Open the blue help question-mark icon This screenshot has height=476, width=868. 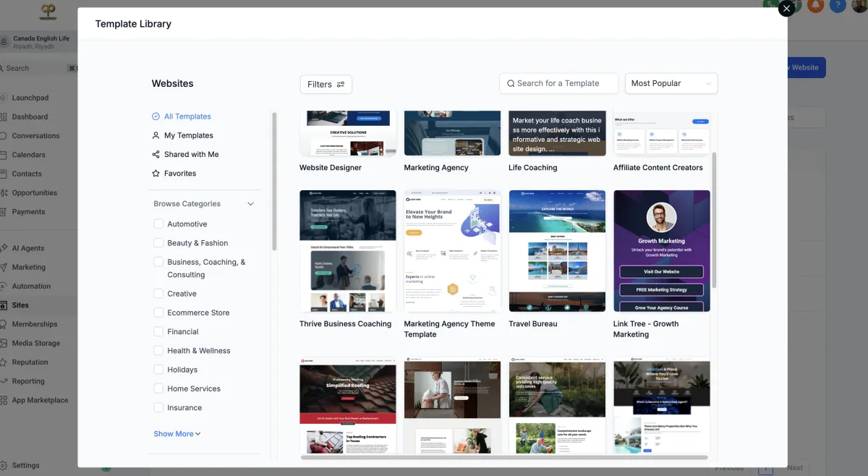coord(838,6)
